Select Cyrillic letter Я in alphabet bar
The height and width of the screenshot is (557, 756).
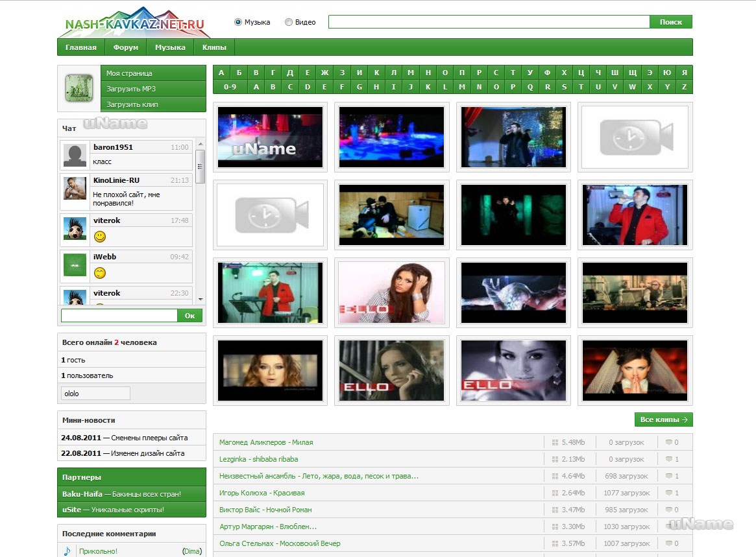pos(684,72)
